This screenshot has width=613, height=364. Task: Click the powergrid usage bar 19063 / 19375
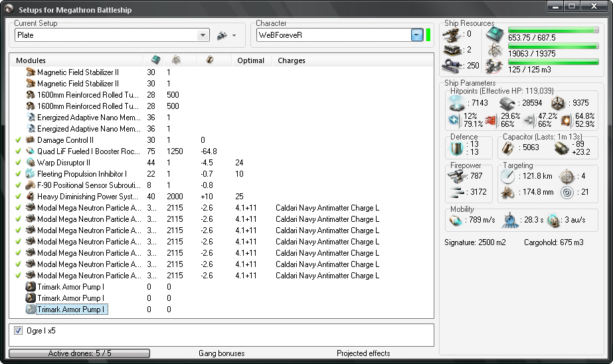coord(553,47)
